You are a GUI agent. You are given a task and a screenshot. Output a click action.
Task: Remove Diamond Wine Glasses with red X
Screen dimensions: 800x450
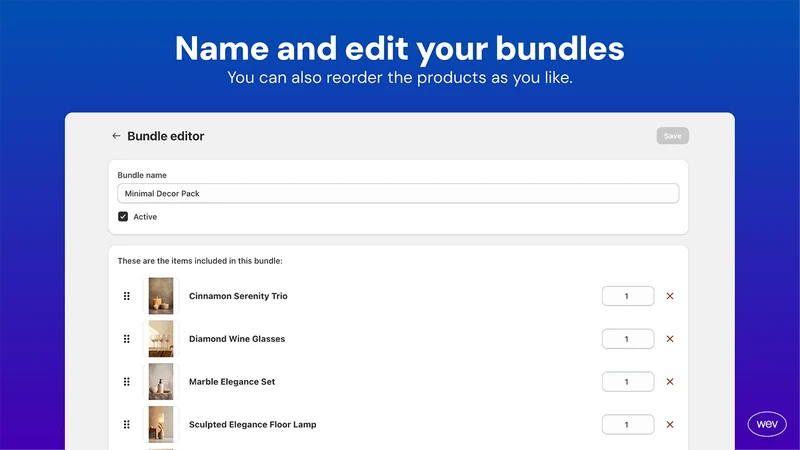click(670, 339)
